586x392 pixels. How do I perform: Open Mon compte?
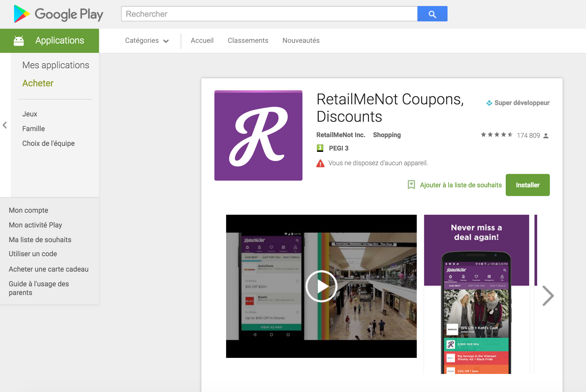[28, 210]
